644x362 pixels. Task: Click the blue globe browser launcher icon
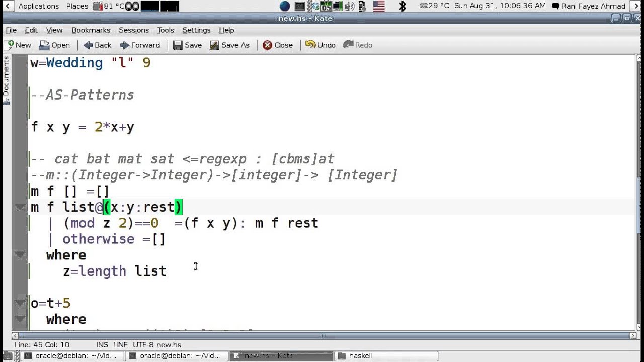tap(285, 6)
